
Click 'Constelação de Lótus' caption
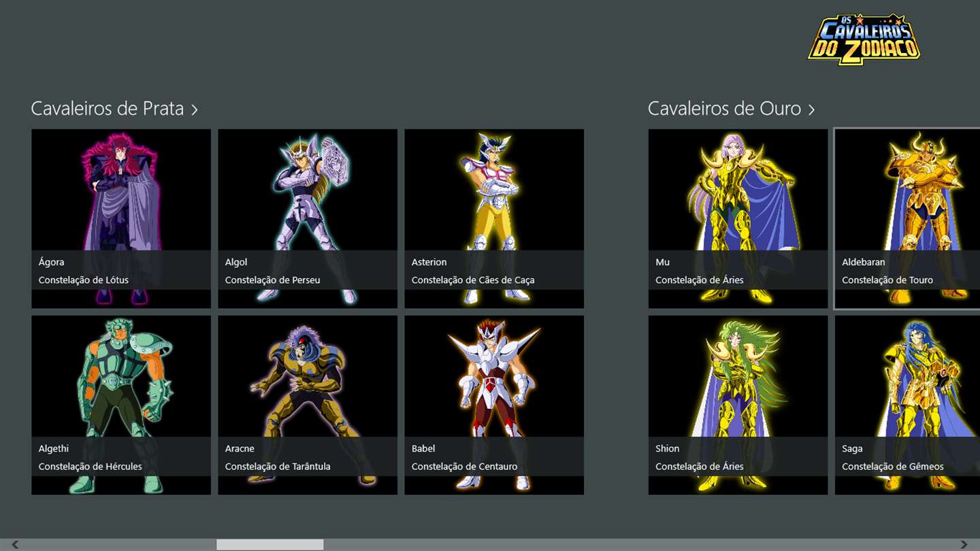click(84, 280)
